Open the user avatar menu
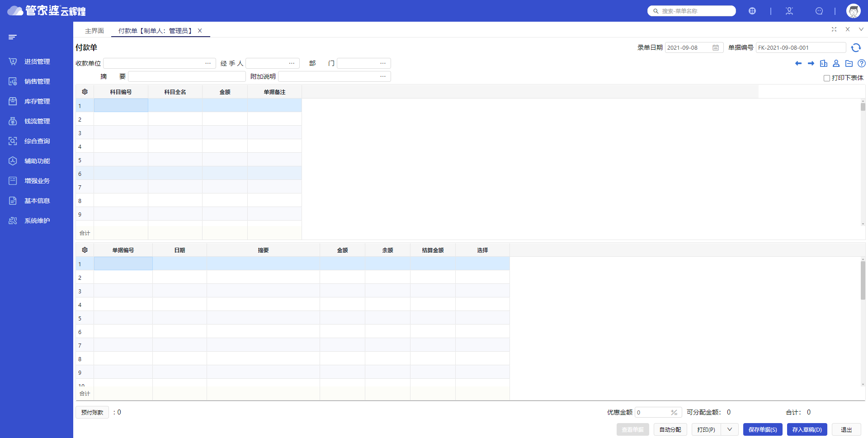 (x=854, y=11)
